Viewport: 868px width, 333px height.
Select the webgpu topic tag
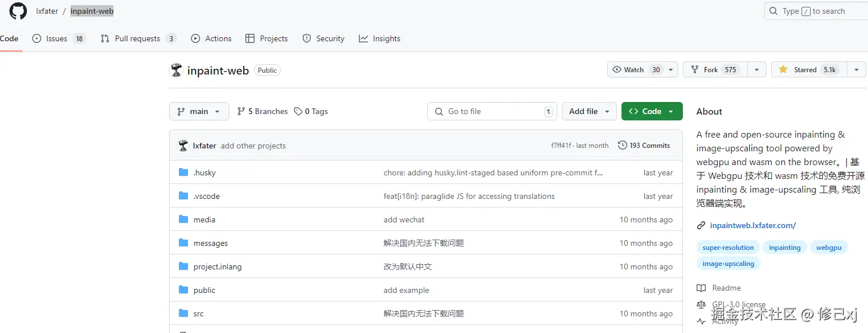click(829, 248)
